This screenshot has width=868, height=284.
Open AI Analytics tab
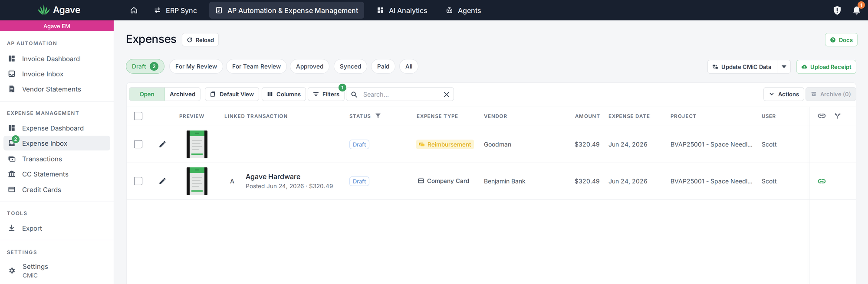[402, 10]
